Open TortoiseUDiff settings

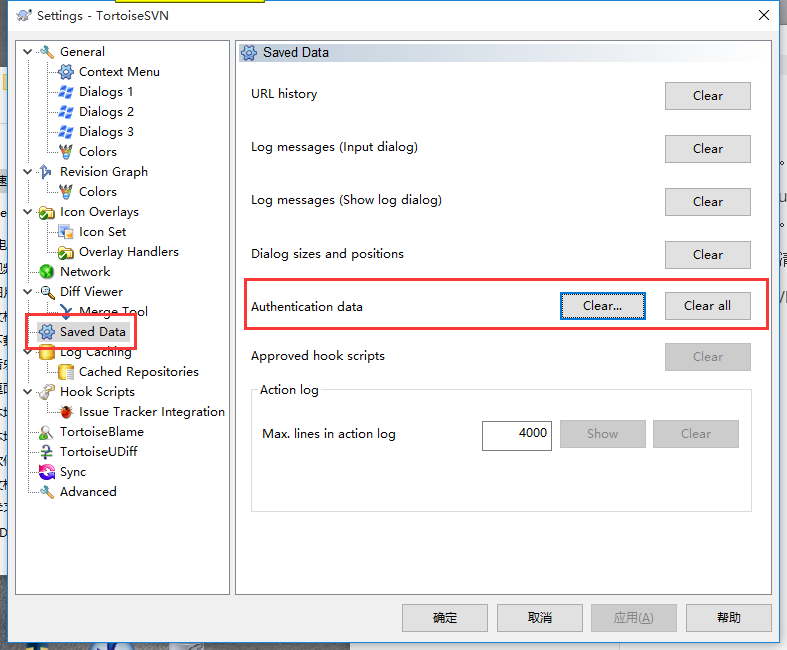(x=98, y=452)
